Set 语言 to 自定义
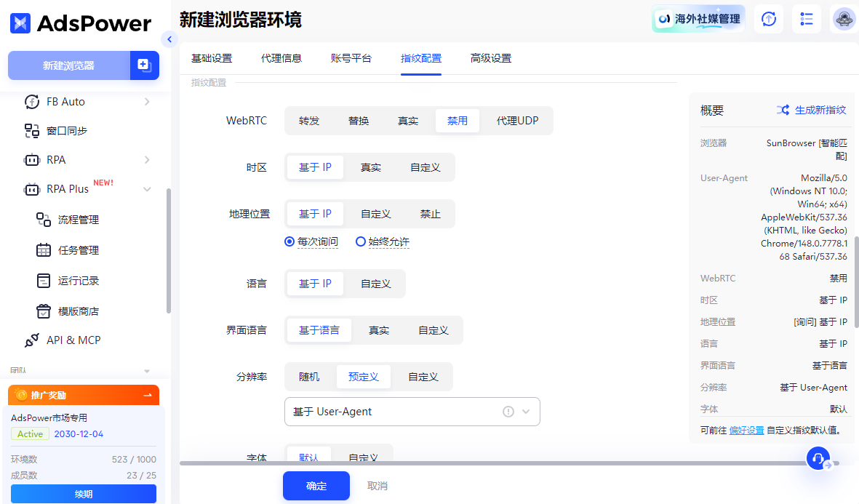 pos(376,284)
